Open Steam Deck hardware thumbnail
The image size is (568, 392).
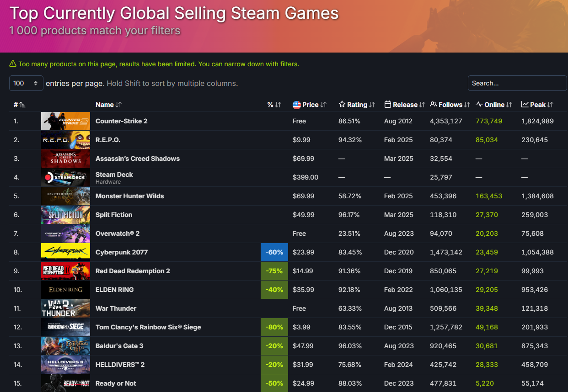[65, 177]
